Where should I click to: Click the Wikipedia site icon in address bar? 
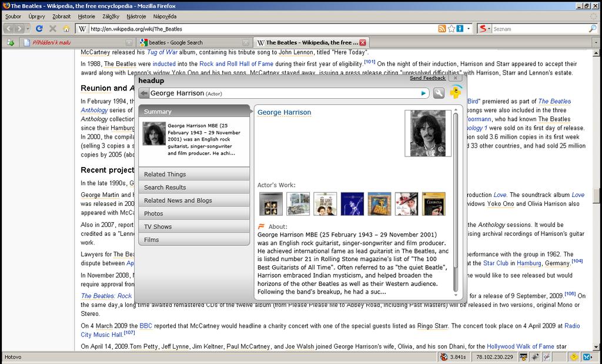tap(82, 29)
